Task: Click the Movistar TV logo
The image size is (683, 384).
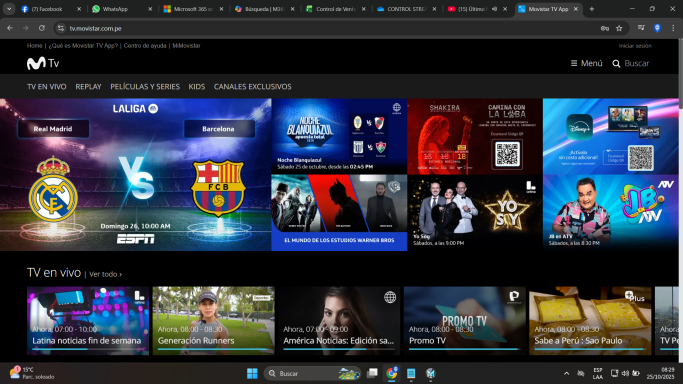Action: point(43,64)
